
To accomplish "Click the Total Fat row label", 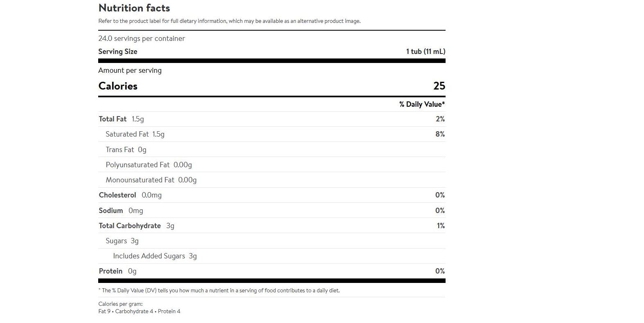I will pyautogui.click(x=113, y=119).
